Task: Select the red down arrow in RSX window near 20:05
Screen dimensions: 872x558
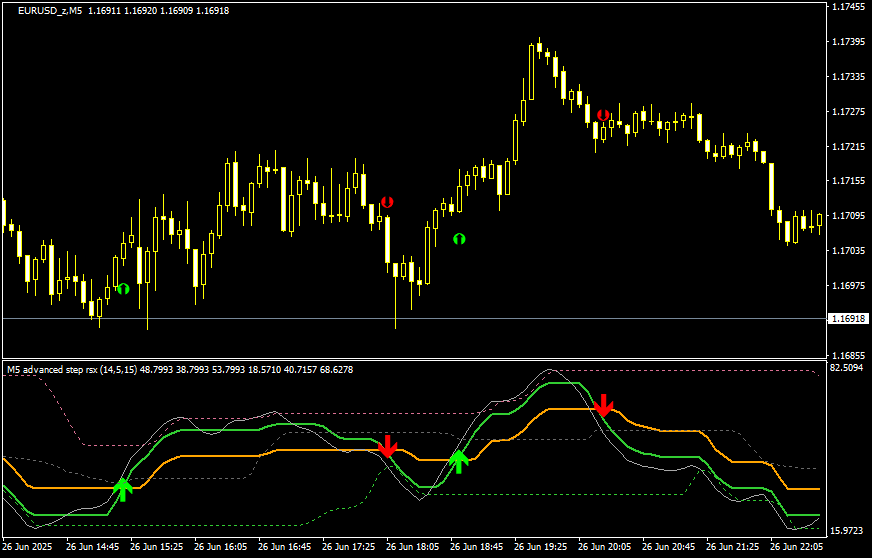Action: 603,406
